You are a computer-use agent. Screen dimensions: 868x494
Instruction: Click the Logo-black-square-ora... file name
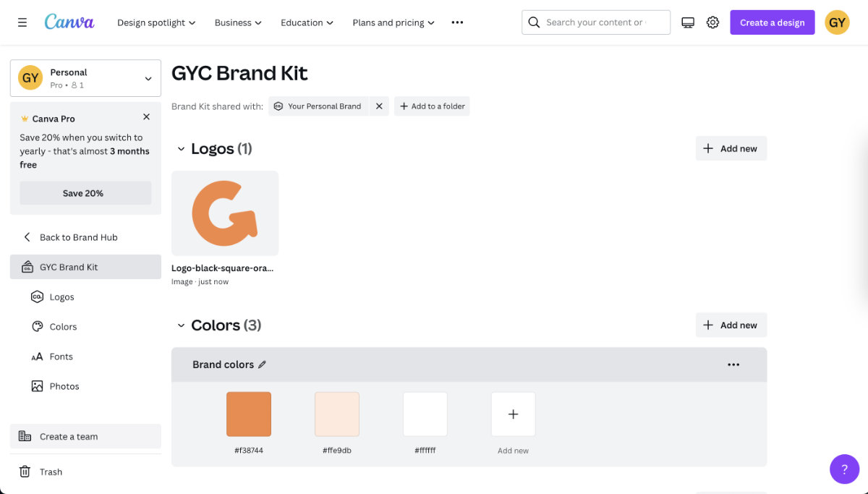pos(223,268)
